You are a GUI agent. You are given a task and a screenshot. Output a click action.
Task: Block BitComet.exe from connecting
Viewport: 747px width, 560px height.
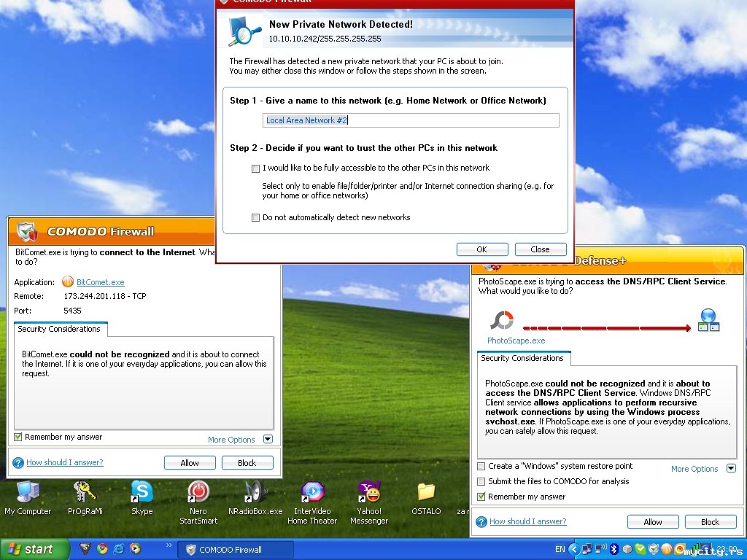[247, 463]
